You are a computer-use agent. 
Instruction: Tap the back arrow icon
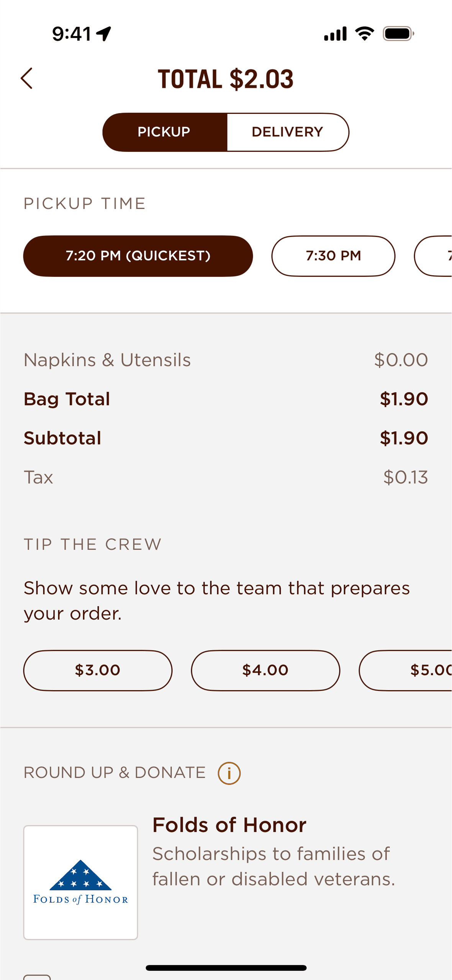coord(26,79)
